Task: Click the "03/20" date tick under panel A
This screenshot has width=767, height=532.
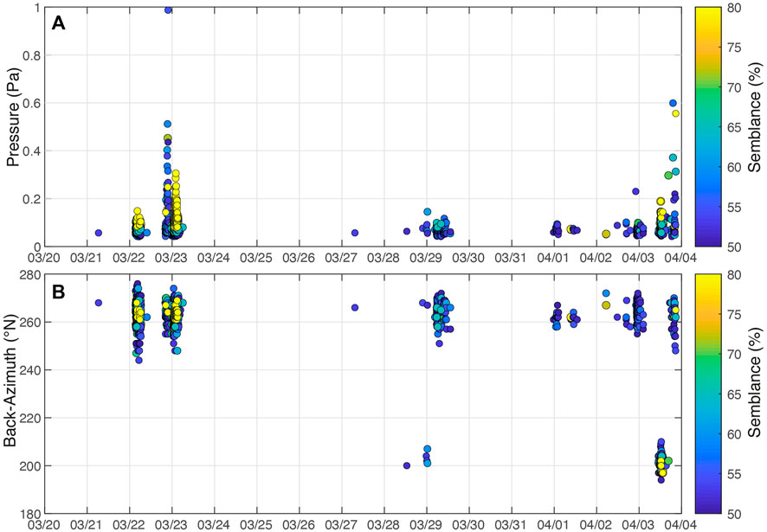Action: (x=44, y=258)
